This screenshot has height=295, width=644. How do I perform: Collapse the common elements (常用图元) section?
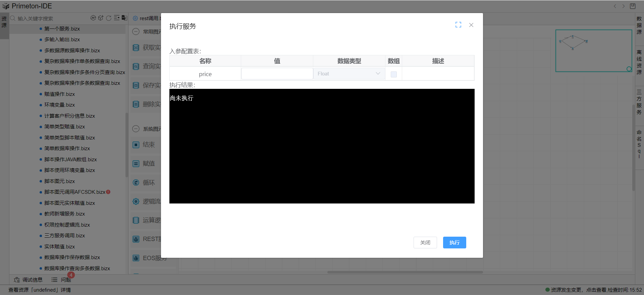136,32
